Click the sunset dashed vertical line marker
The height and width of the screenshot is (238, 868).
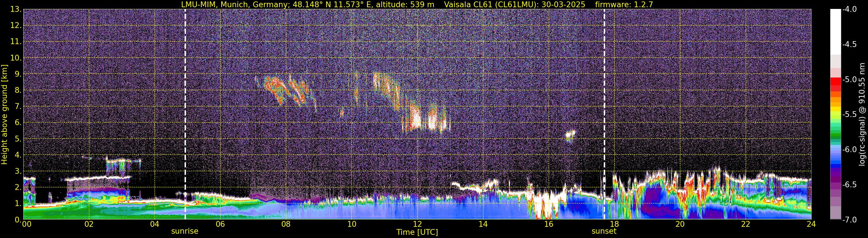604,114
